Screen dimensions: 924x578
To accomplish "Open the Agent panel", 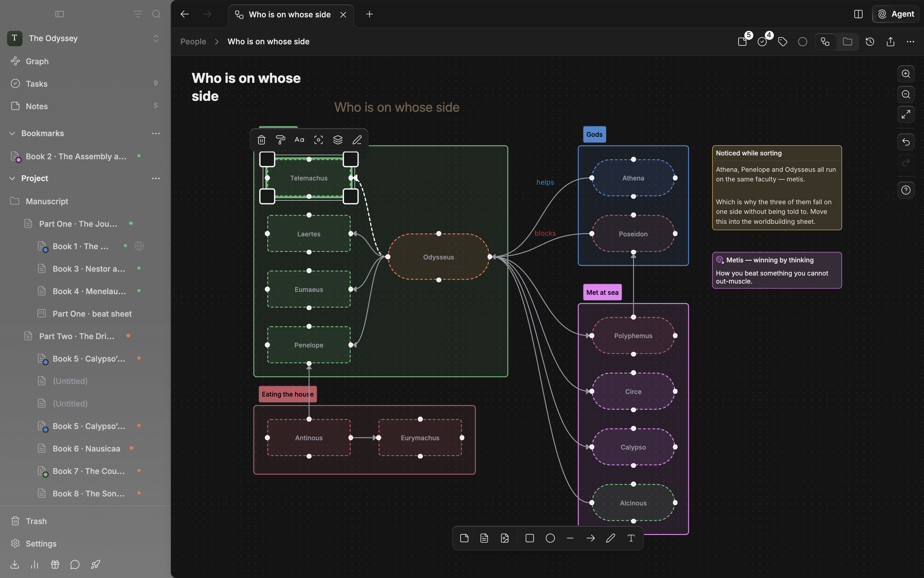I will [896, 14].
